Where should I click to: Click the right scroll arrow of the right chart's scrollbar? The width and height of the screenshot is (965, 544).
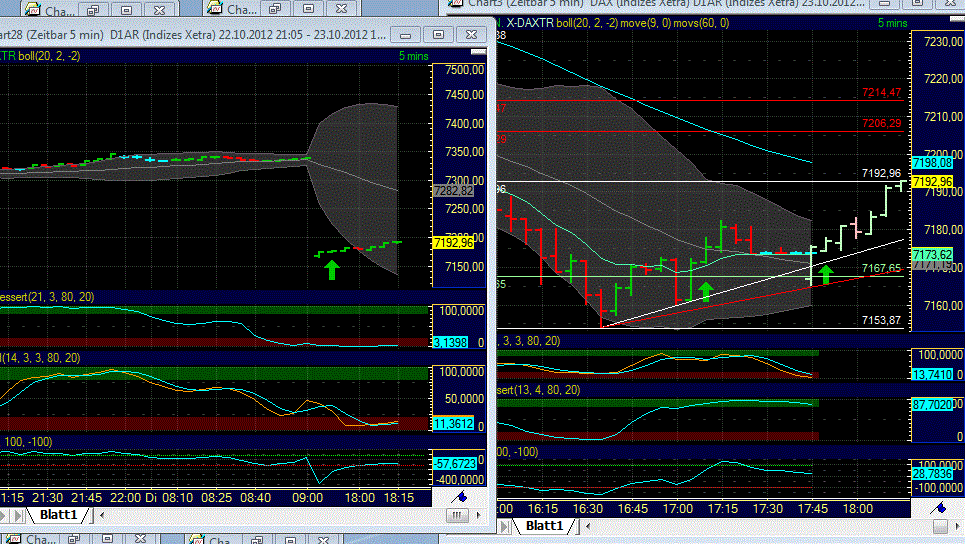[x=958, y=526]
